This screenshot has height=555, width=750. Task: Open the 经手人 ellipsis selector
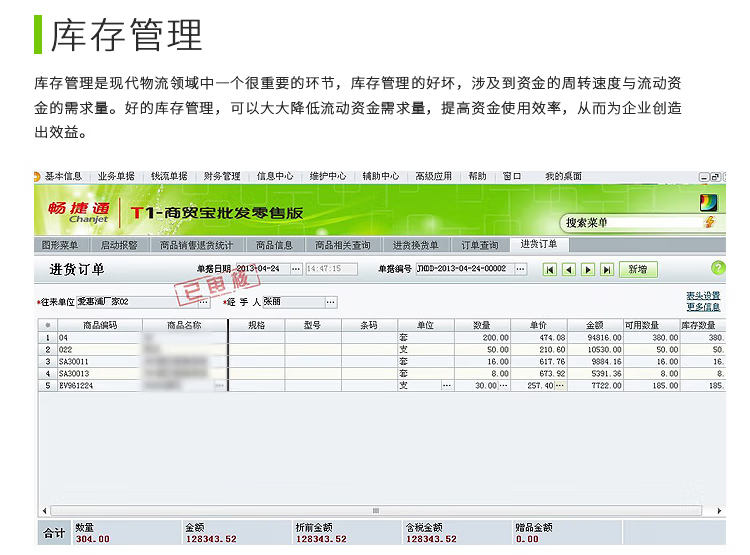point(331,302)
